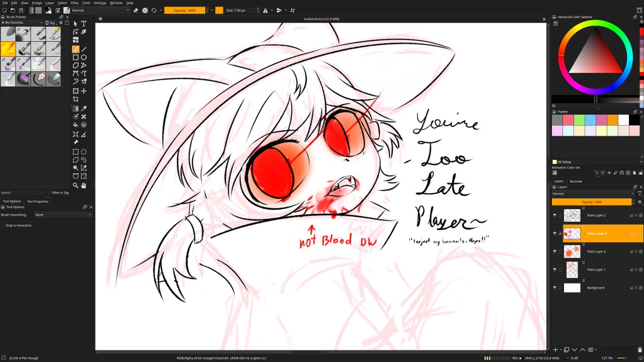This screenshot has height=362, width=644.
Task: Select the Rectangle tool
Action: click(x=76, y=57)
